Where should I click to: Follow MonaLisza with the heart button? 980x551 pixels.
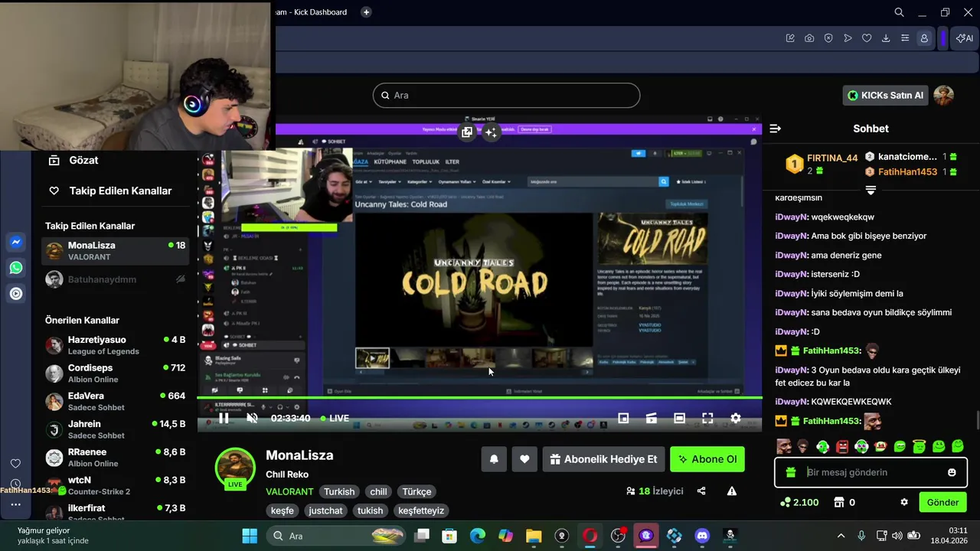(524, 459)
